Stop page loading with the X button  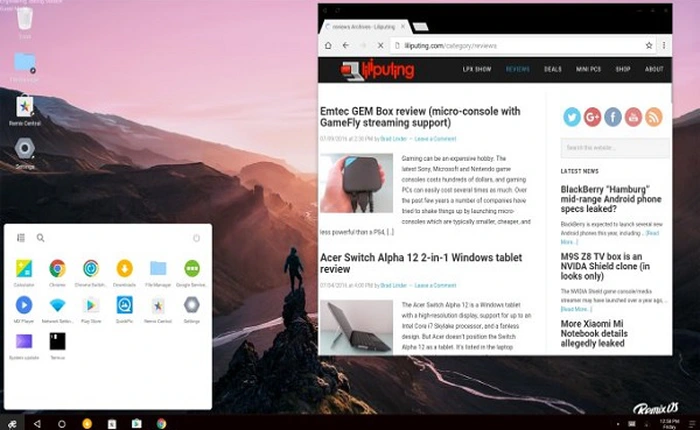[x=380, y=46]
